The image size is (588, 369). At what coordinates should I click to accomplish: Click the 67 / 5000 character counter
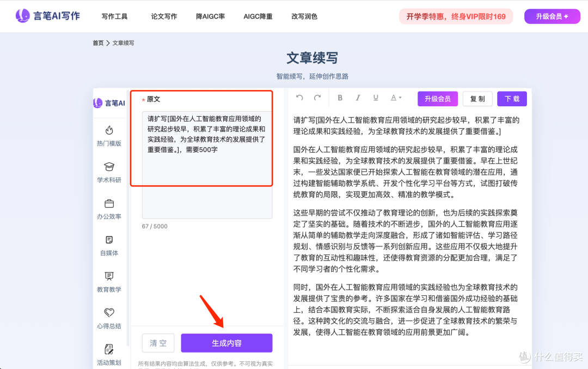[x=155, y=226]
